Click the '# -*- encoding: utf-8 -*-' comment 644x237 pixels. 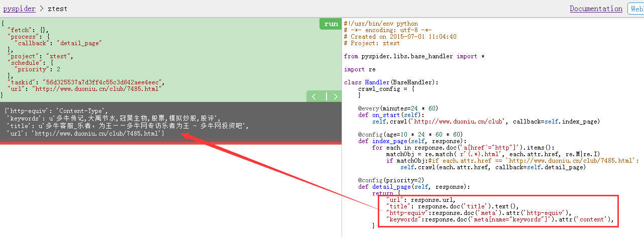tap(388, 30)
